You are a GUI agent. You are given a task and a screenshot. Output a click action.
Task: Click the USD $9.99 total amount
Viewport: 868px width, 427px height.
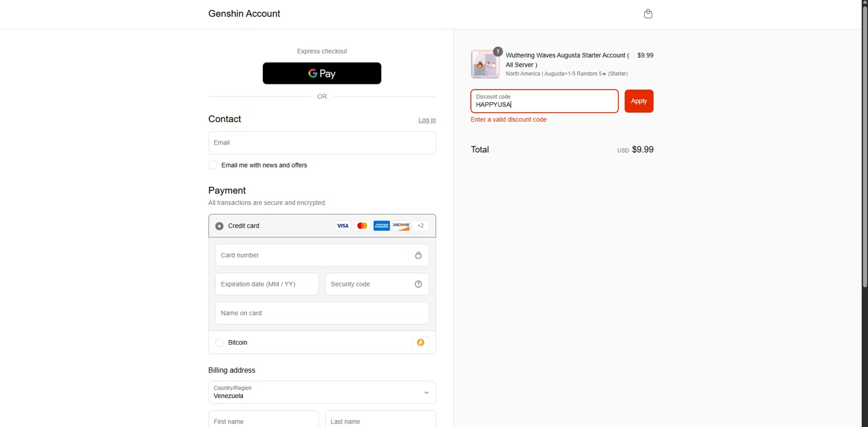click(635, 149)
